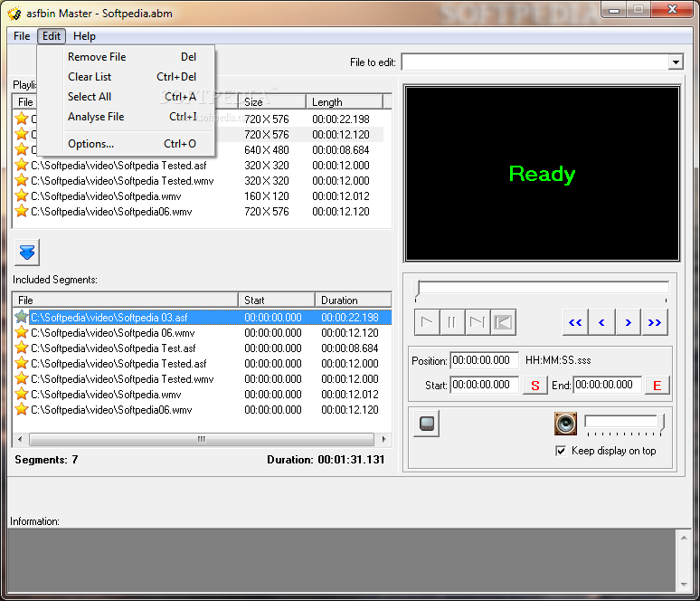The image size is (700, 601).
Task: Click Information panel scroll up arrow
Action: (684, 538)
